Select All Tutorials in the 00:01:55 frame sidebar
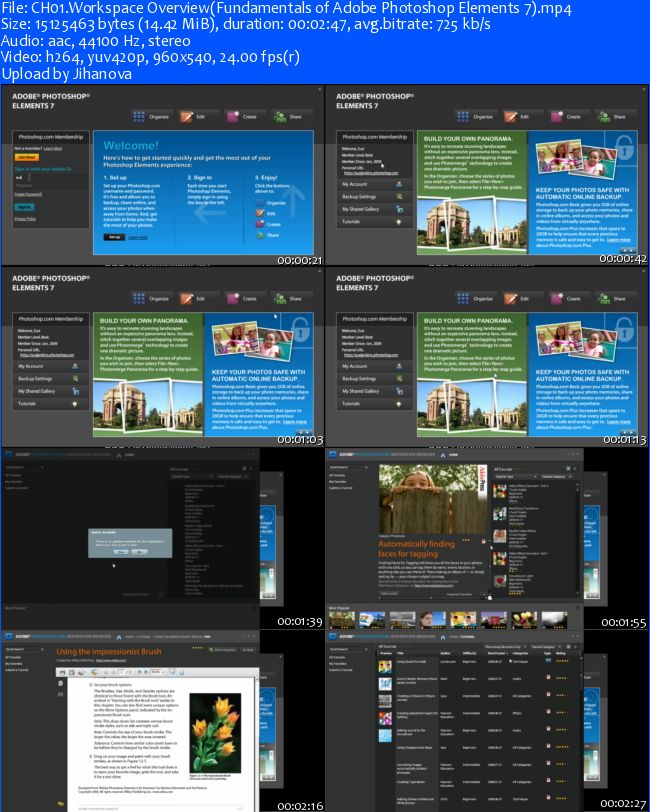This screenshot has width=650, height=812. 338,475
